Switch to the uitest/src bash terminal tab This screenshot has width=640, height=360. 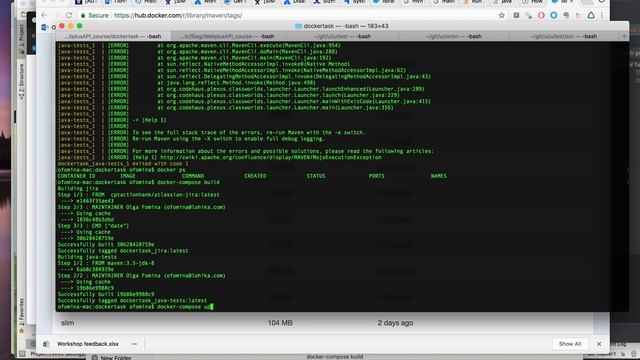pyautogui.click(x=564, y=36)
